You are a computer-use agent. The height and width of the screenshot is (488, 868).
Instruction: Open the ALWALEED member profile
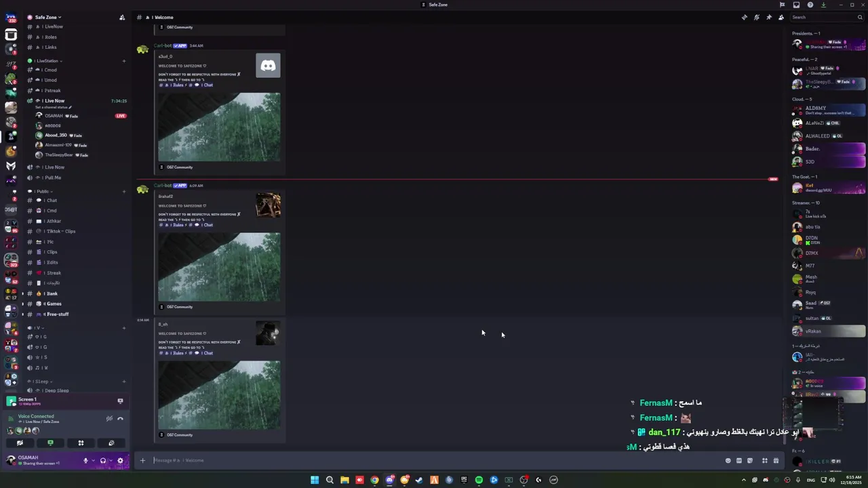[x=829, y=136]
